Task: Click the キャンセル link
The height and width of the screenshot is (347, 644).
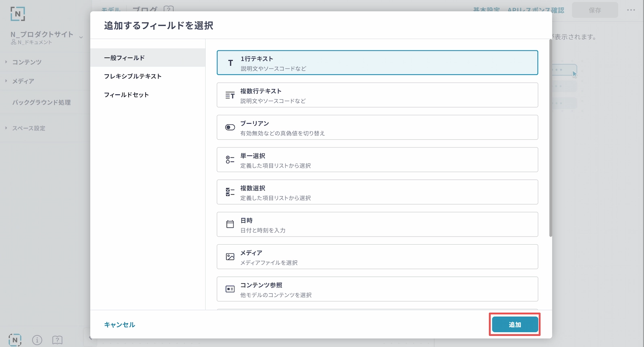Action: [120, 324]
